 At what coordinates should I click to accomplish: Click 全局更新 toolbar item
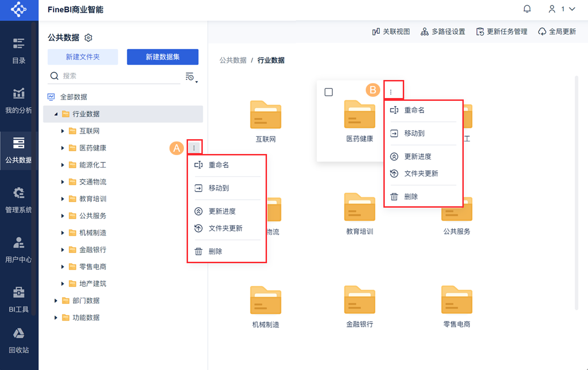tap(557, 32)
